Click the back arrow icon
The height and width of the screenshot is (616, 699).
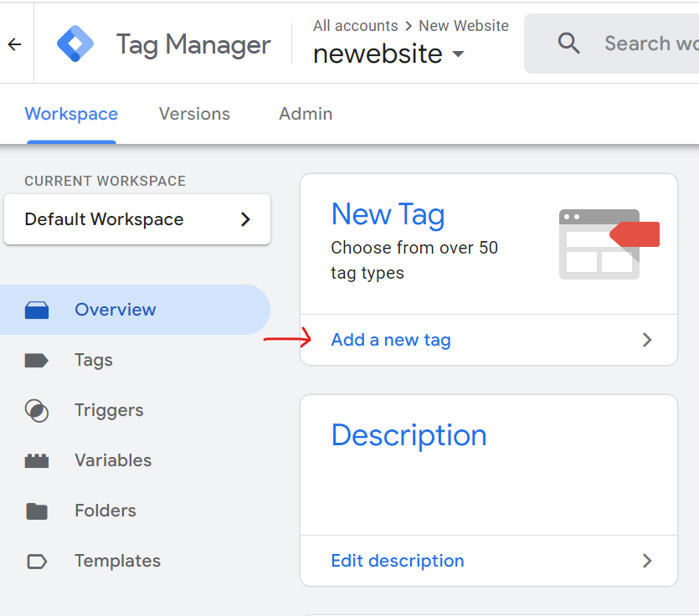pos(14,44)
